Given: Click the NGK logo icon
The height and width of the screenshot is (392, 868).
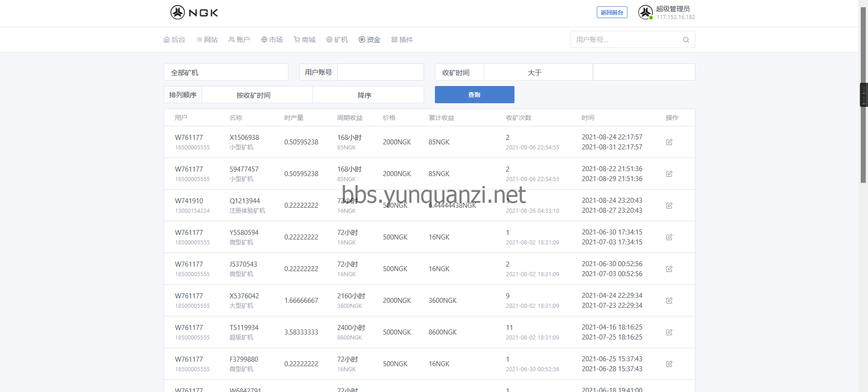Looking at the screenshot, I should (x=178, y=12).
